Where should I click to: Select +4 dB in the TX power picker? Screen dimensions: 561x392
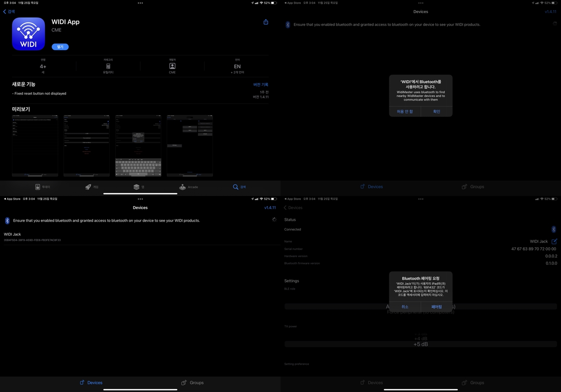click(x=421, y=339)
